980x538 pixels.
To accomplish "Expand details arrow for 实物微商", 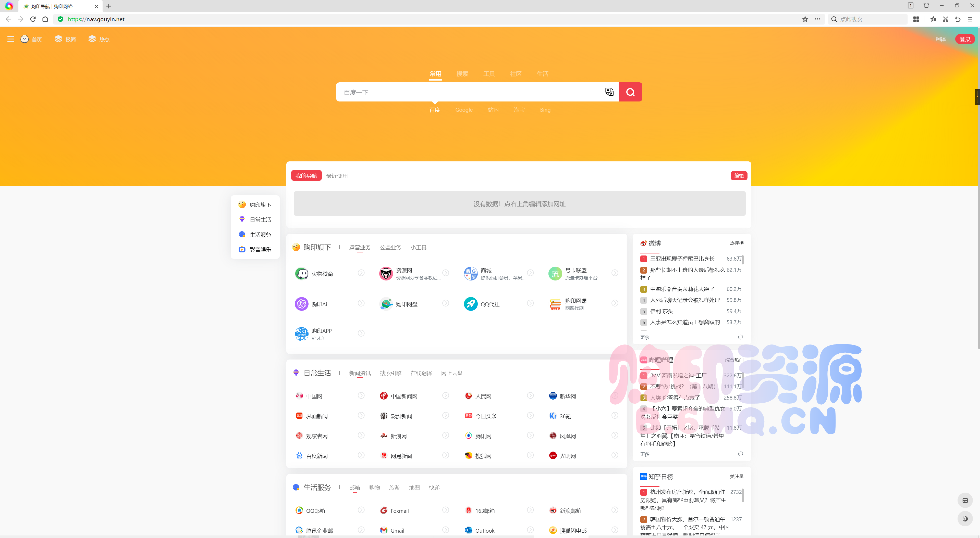I will (x=361, y=273).
